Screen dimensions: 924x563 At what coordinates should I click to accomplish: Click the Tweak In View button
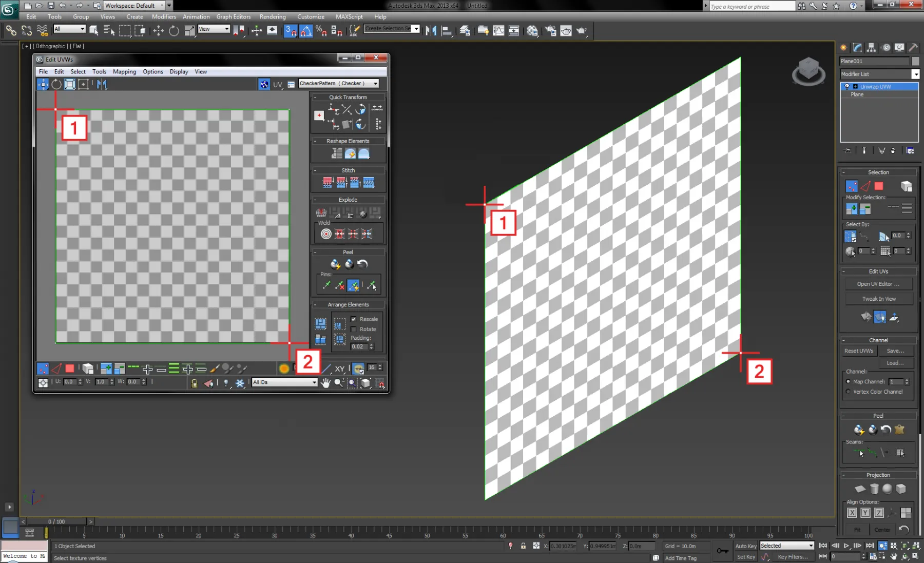tap(878, 299)
